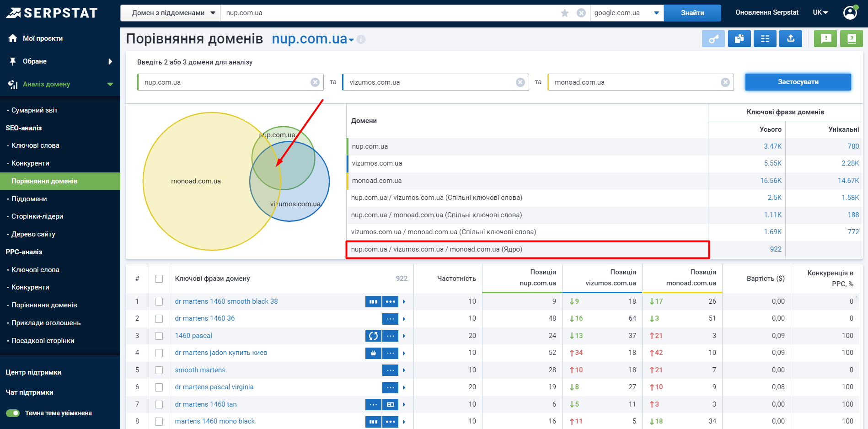Click the copy documents icon button
Viewport: 868px width, 429px height.
(739, 39)
